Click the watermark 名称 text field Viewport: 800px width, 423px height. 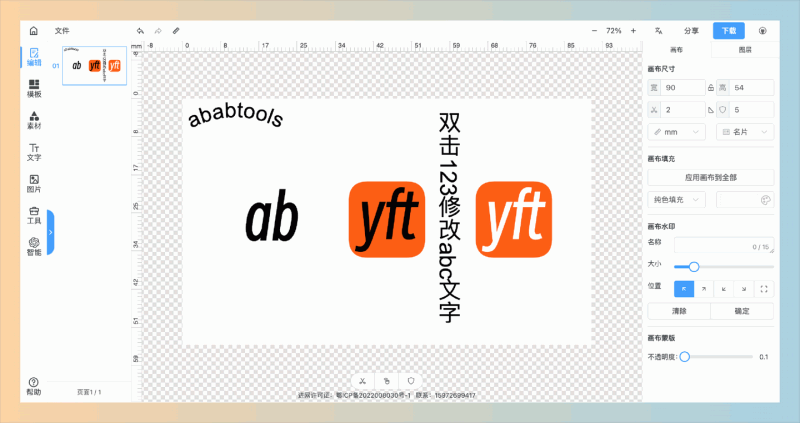[724, 245]
